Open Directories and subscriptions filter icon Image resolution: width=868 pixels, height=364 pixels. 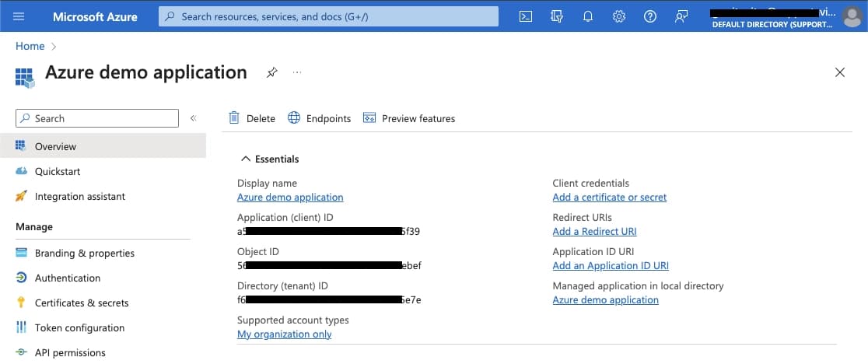point(557,16)
